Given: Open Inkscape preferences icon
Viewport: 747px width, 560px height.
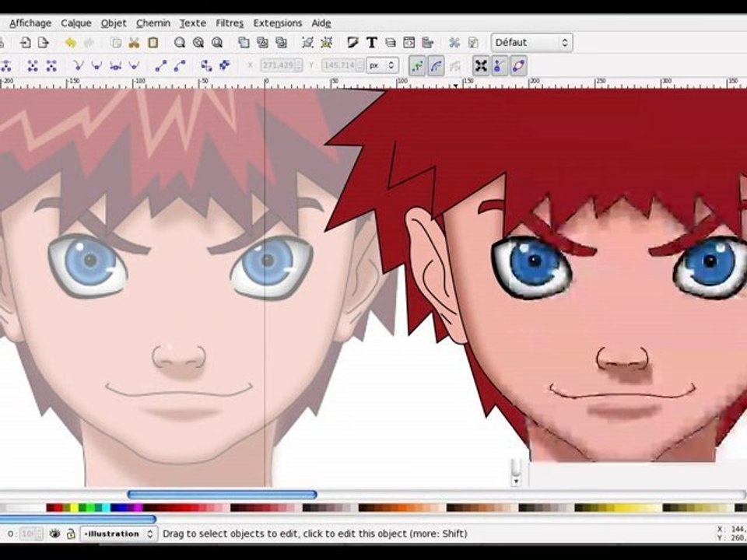Looking at the screenshot, I should tap(454, 43).
